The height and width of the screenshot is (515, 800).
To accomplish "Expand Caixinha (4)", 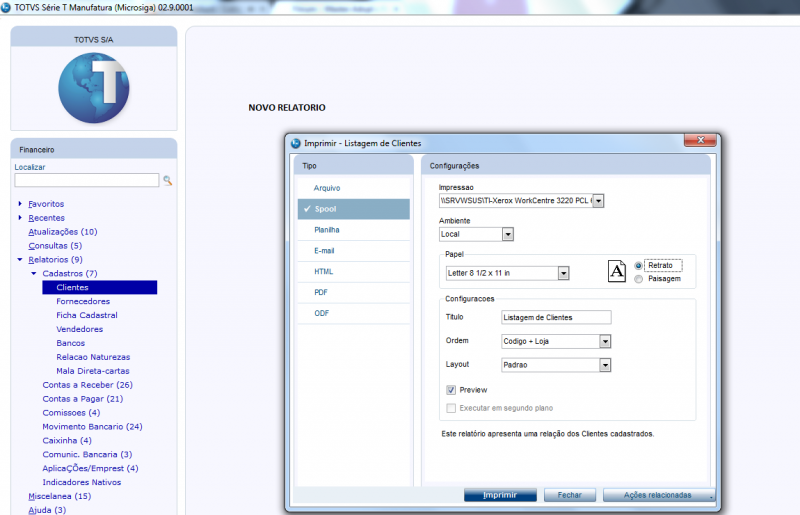I will pos(67,440).
